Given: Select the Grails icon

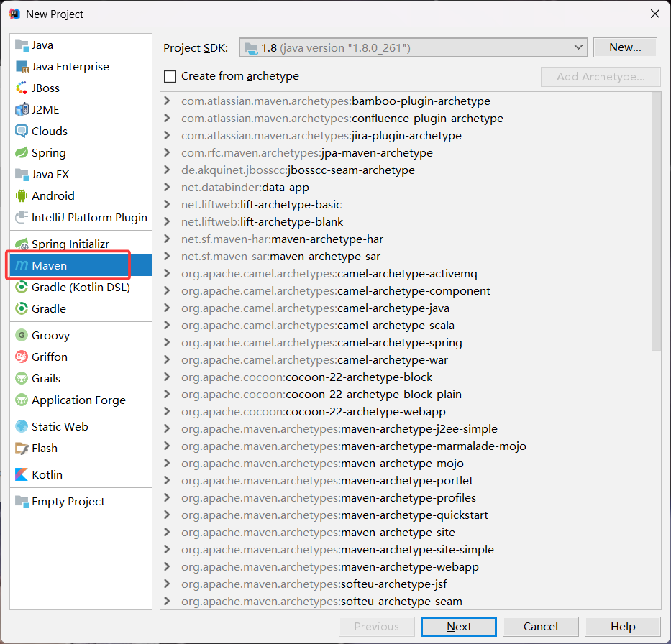Looking at the screenshot, I should pos(22,379).
